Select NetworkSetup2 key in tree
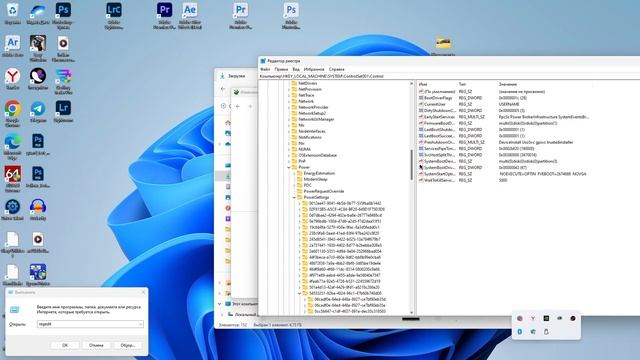 pyautogui.click(x=312, y=113)
